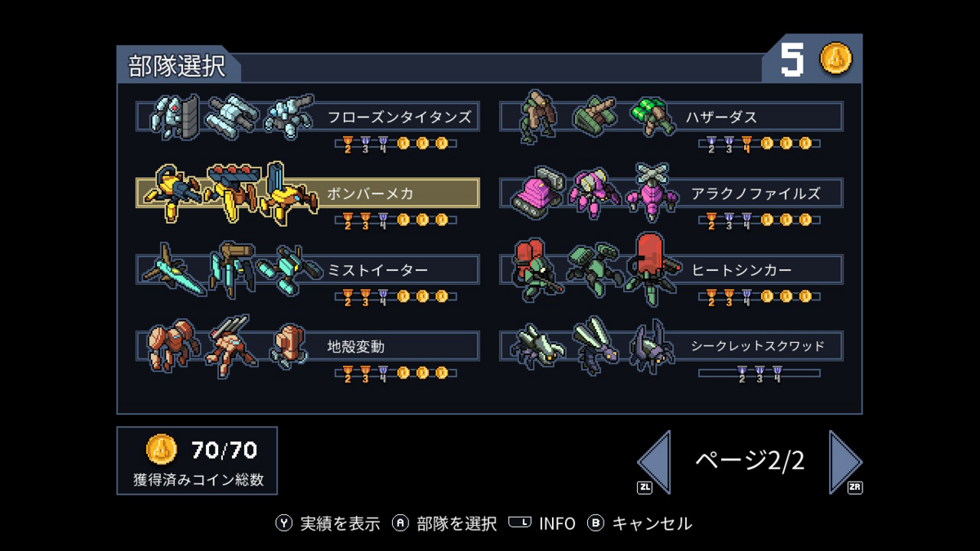Click the L button INFO prompt

(x=541, y=523)
